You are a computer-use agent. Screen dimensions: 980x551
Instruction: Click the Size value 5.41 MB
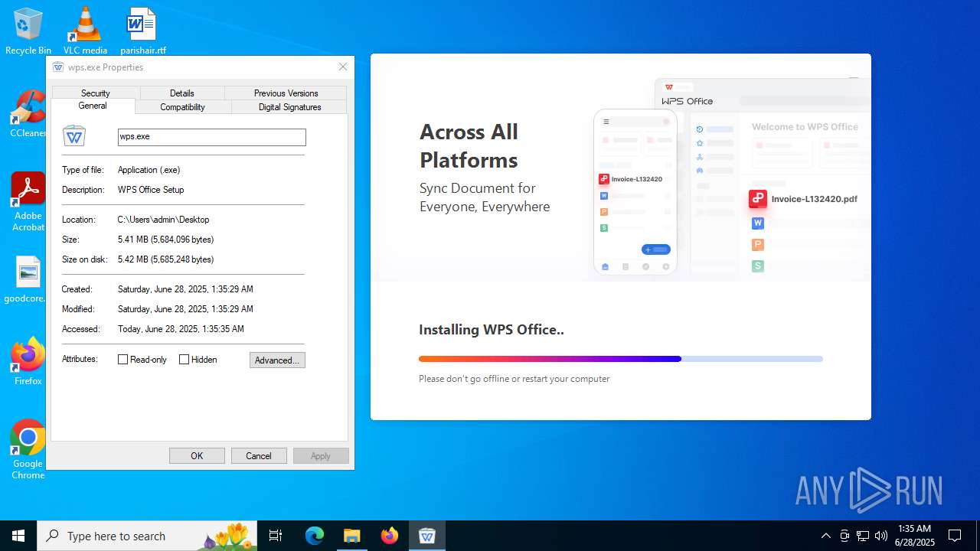pyautogui.click(x=165, y=240)
